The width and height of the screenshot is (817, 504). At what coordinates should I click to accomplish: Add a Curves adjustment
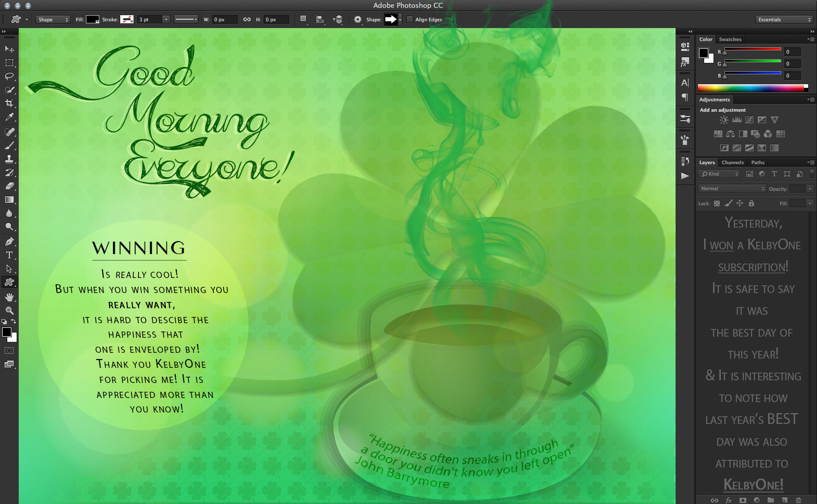click(x=749, y=120)
